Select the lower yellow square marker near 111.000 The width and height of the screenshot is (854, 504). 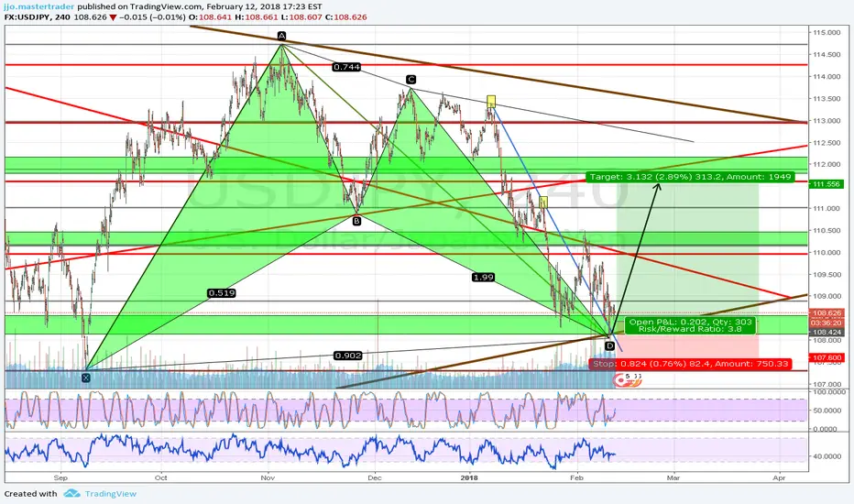543,203
